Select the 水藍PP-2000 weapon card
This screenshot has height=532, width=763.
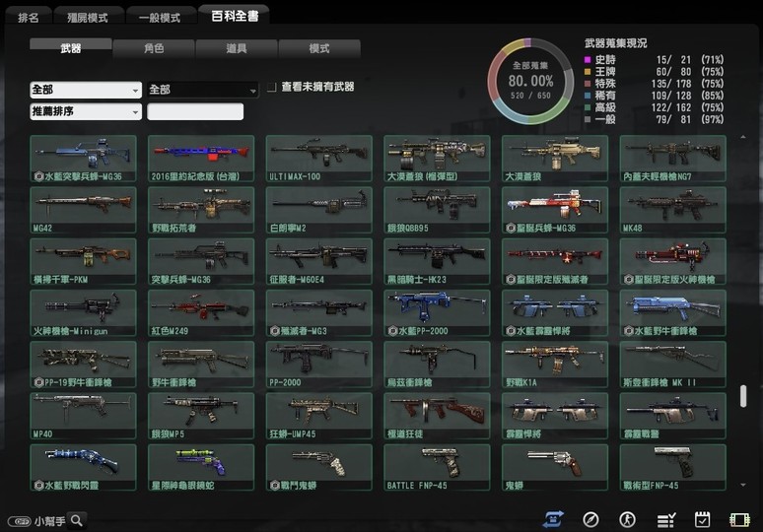point(437,313)
